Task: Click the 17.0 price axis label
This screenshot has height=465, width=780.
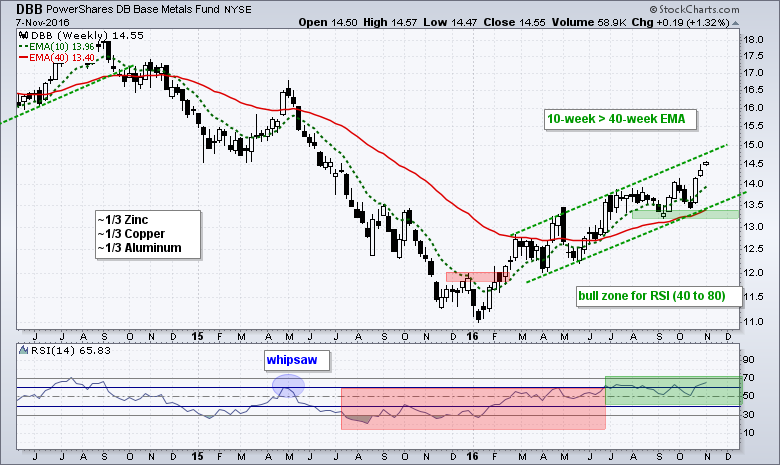Action: pyautogui.click(x=753, y=73)
